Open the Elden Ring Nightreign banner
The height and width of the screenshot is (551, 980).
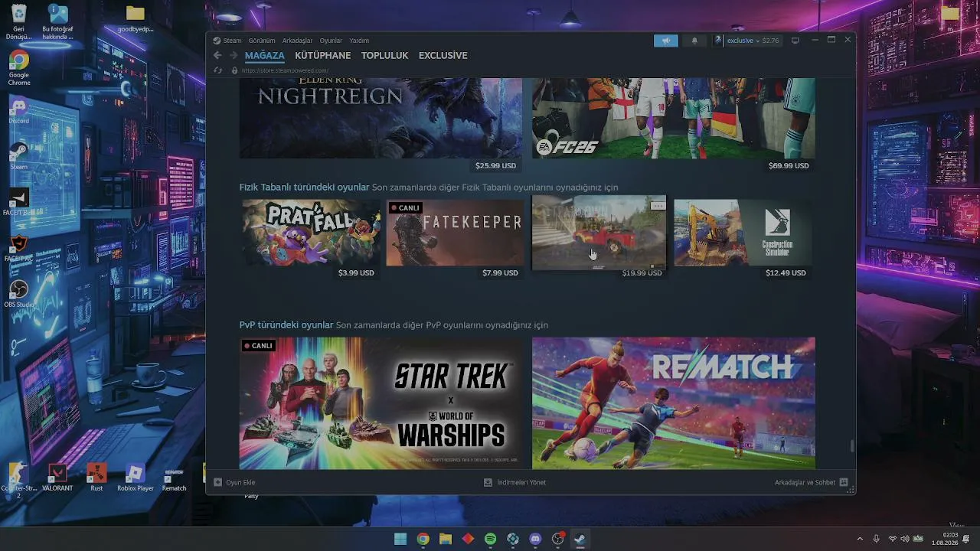(381, 118)
